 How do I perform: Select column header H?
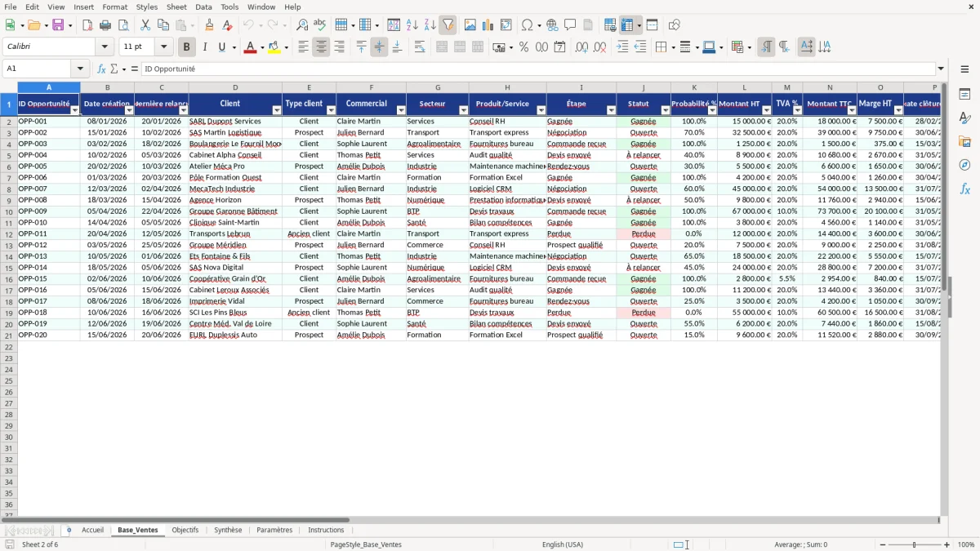click(x=507, y=87)
